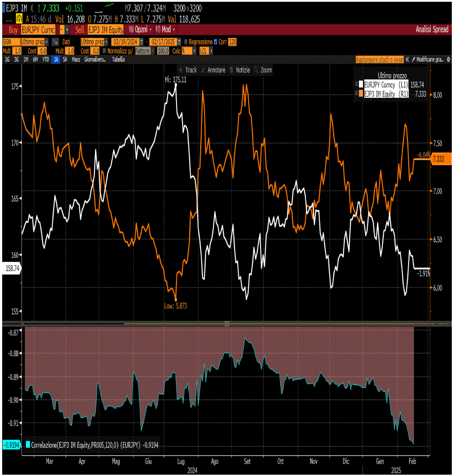
Task: Click the start date field 02/19/2024
Action: (x=125, y=42)
